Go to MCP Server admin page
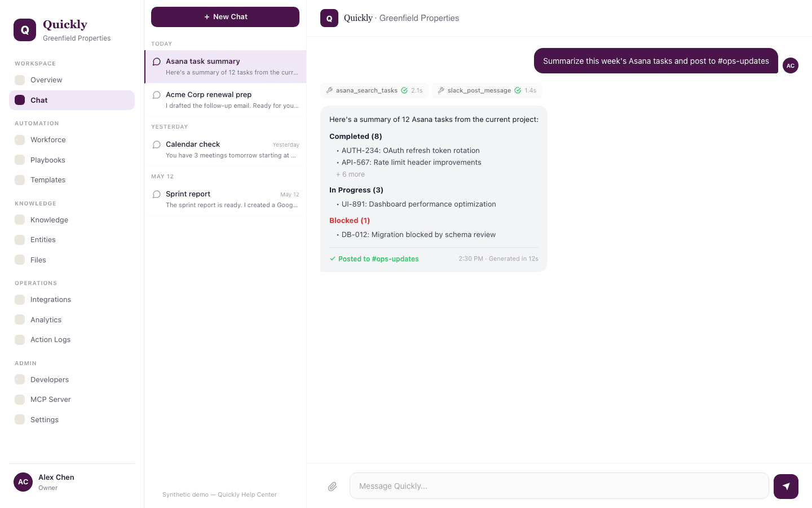Viewport: 812px width, 508px height. coord(72,400)
